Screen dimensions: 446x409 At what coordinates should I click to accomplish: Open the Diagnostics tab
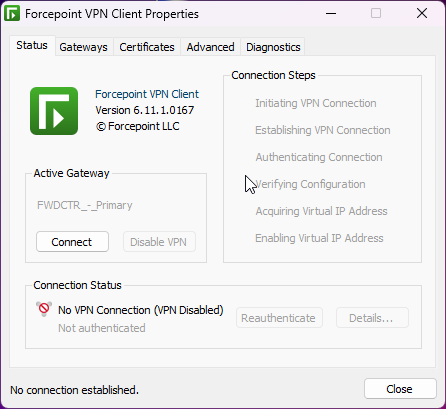click(273, 47)
